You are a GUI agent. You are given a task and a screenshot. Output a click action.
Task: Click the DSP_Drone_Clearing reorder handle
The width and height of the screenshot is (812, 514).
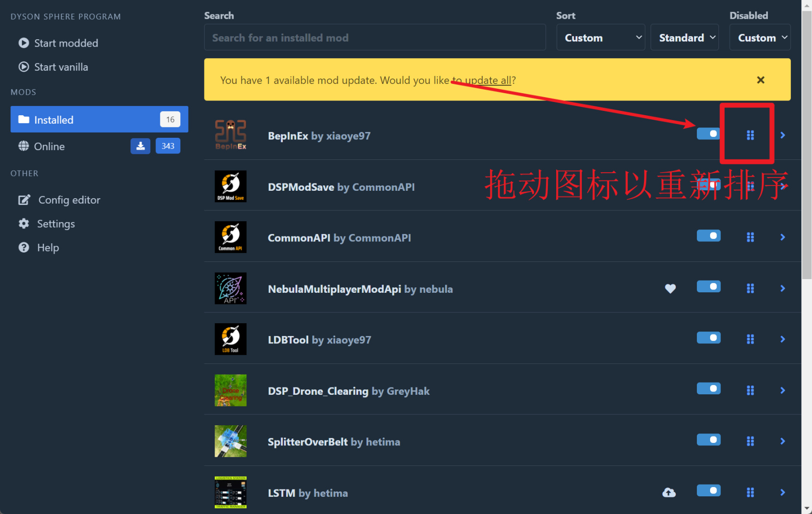click(x=750, y=390)
